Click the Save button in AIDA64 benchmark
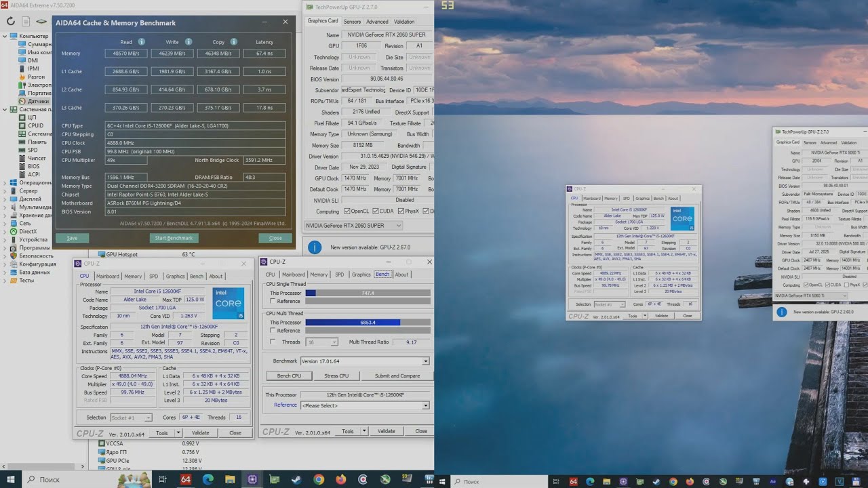This screenshot has width=868, height=488. [72, 238]
